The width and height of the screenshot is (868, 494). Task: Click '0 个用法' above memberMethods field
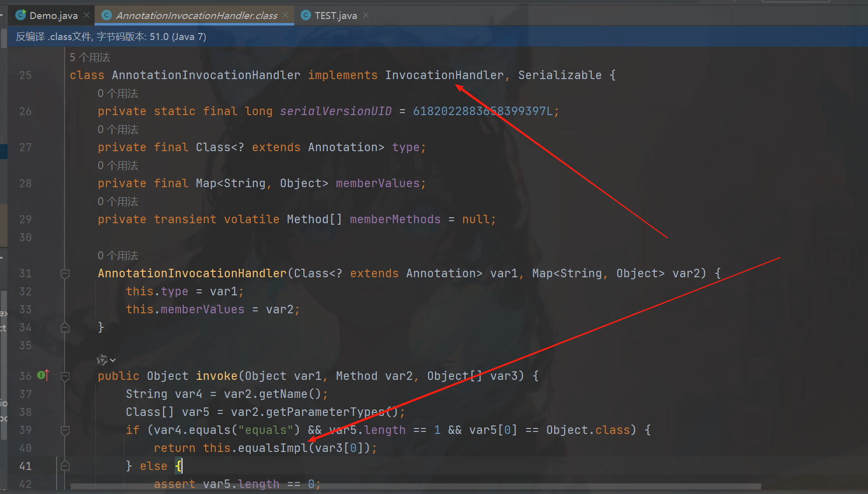coord(118,202)
